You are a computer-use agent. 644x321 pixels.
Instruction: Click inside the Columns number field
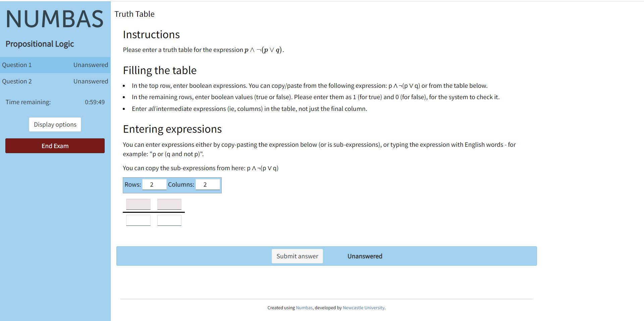click(x=207, y=184)
